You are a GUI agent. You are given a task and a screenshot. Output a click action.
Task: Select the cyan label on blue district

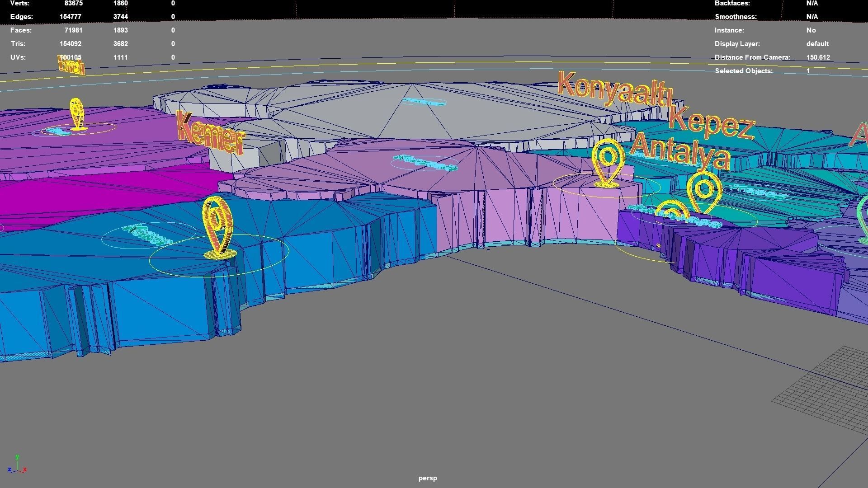pos(147,235)
